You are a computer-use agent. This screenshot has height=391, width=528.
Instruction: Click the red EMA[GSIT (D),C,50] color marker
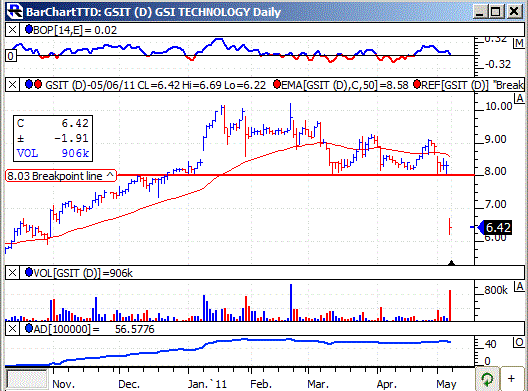coord(277,84)
